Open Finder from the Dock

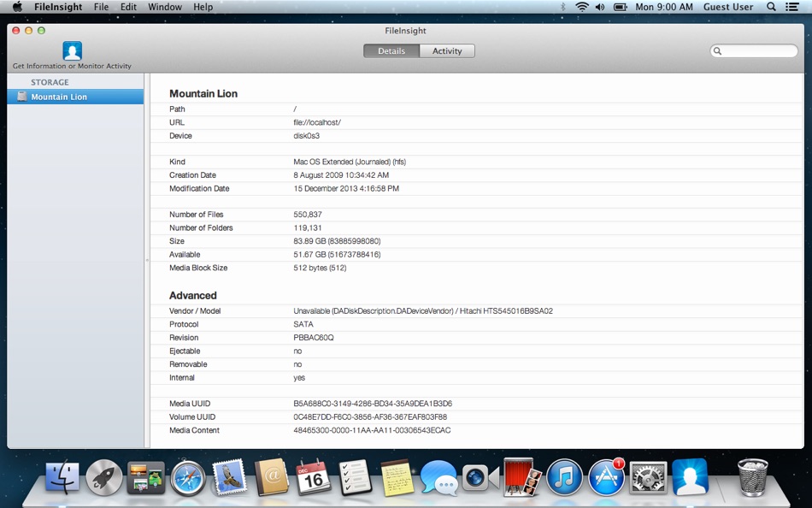click(x=62, y=477)
